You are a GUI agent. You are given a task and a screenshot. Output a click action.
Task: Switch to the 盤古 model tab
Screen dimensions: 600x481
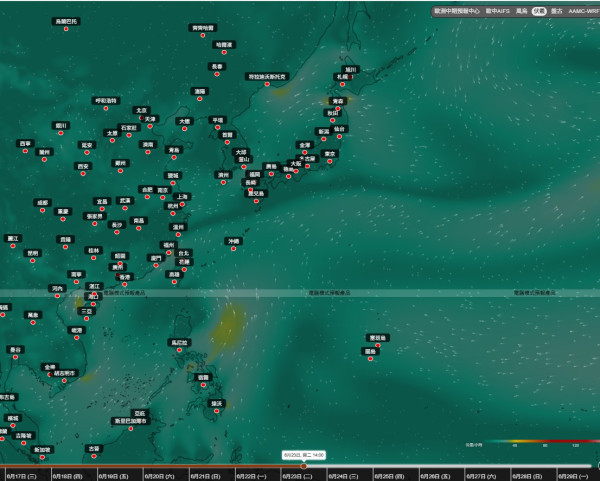tap(556, 11)
